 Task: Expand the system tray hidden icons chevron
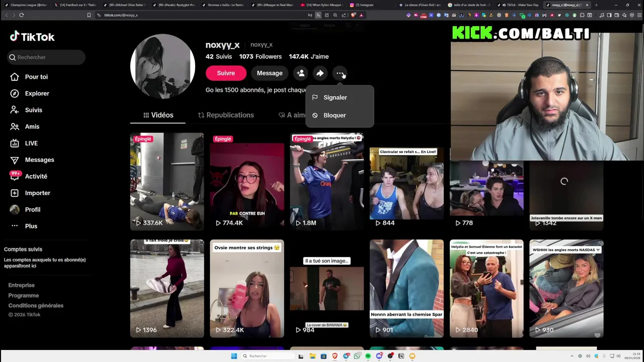[572, 356]
